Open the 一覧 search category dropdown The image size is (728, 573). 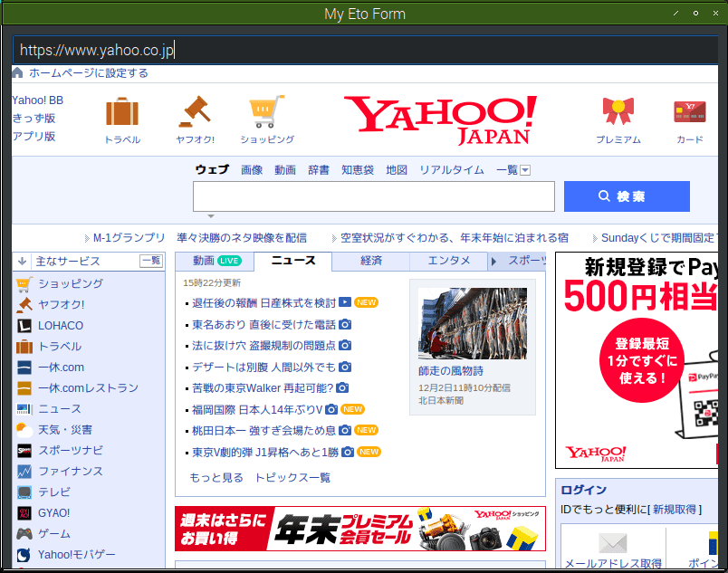(x=514, y=169)
